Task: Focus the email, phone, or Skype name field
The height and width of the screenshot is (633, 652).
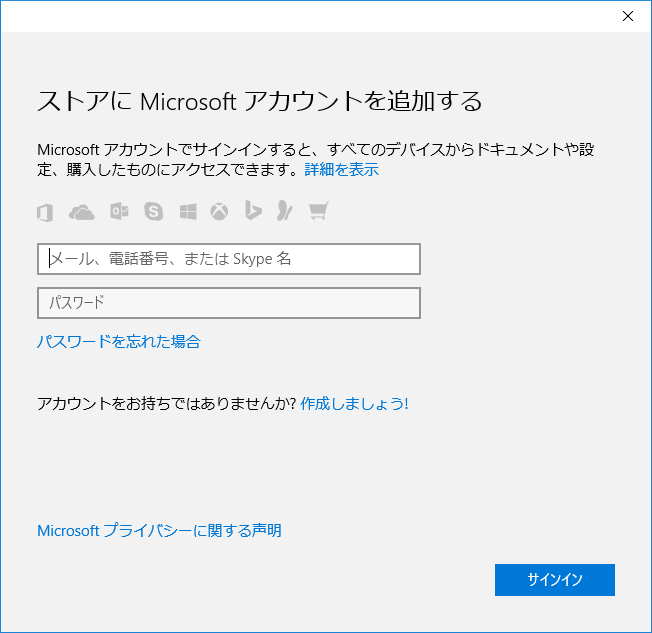Action: coord(228,259)
